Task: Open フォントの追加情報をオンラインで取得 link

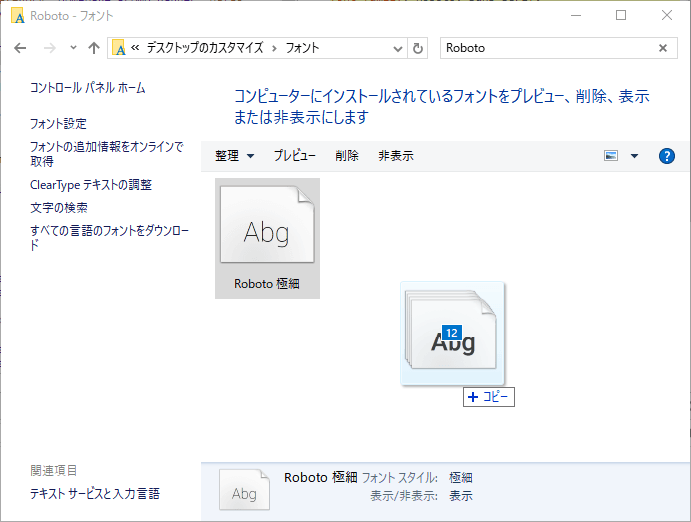Action: 107,154
